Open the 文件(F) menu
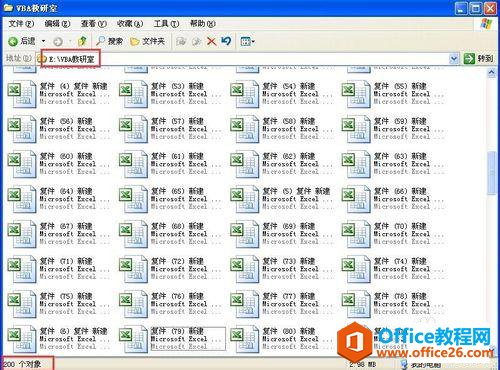Screen dimensions: 500x370 pos(21,24)
